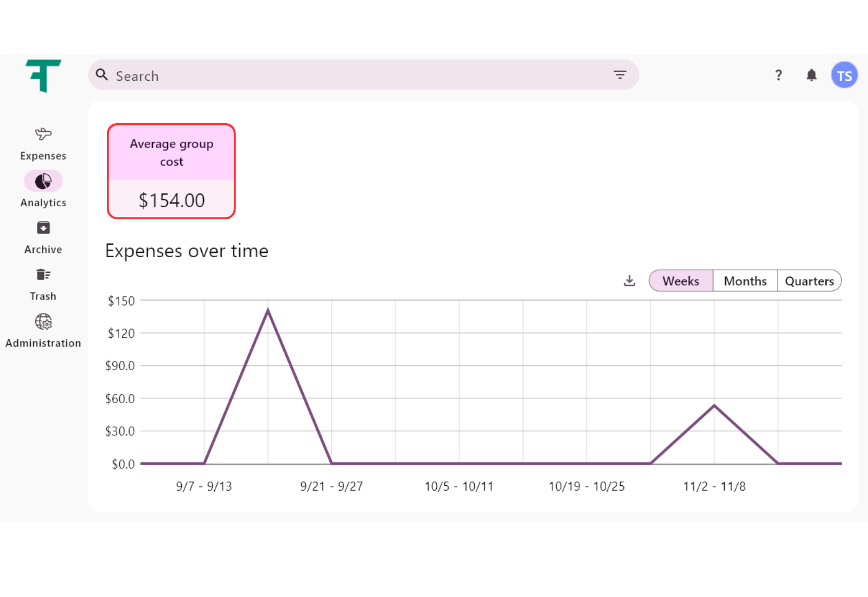This screenshot has height=597, width=868.
Task: Click the Expenses over time heading
Action: click(187, 251)
